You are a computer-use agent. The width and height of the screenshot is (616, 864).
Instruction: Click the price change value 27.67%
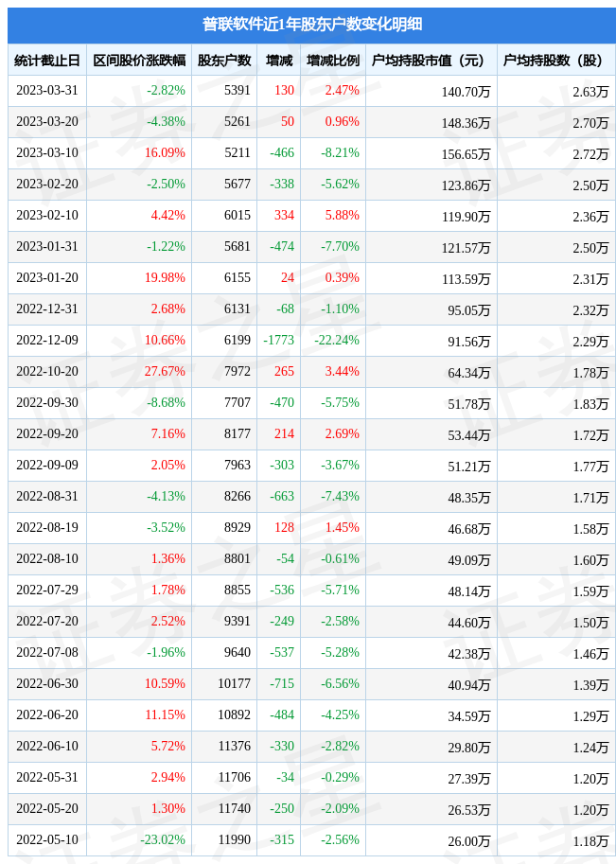[165, 371]
